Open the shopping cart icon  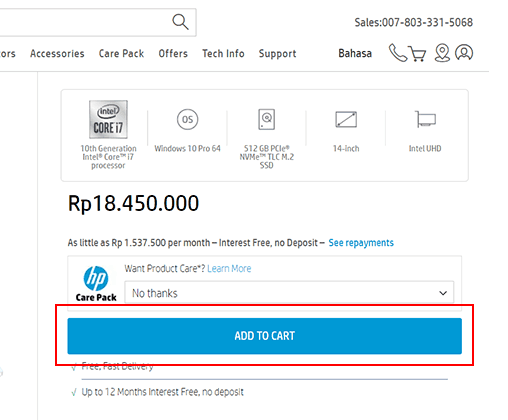pyautogui.click(x=418, y=54)
